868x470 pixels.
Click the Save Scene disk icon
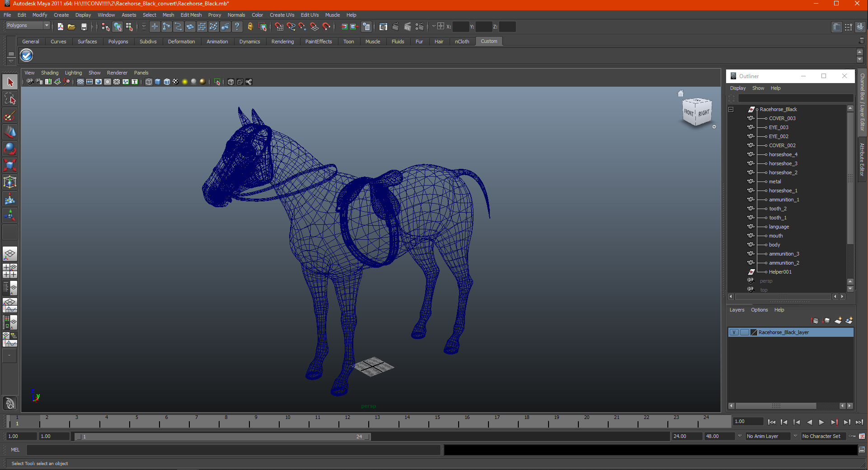coord(84,27)
